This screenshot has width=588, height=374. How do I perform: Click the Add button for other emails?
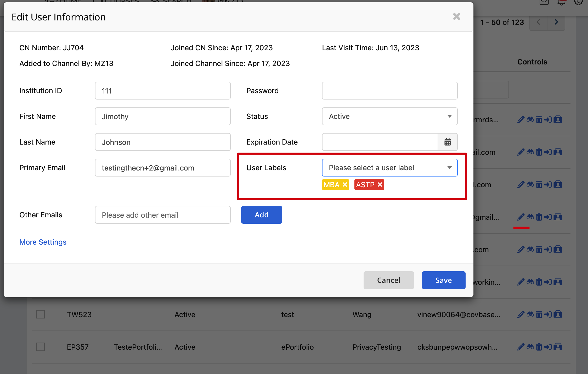pyautogui.click(x=262, y=215)
